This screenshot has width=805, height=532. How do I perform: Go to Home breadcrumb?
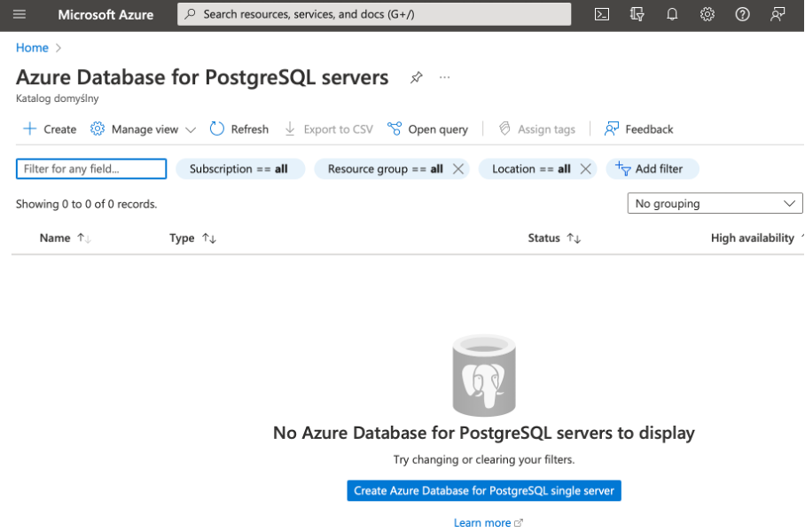(x=32, y=48)
